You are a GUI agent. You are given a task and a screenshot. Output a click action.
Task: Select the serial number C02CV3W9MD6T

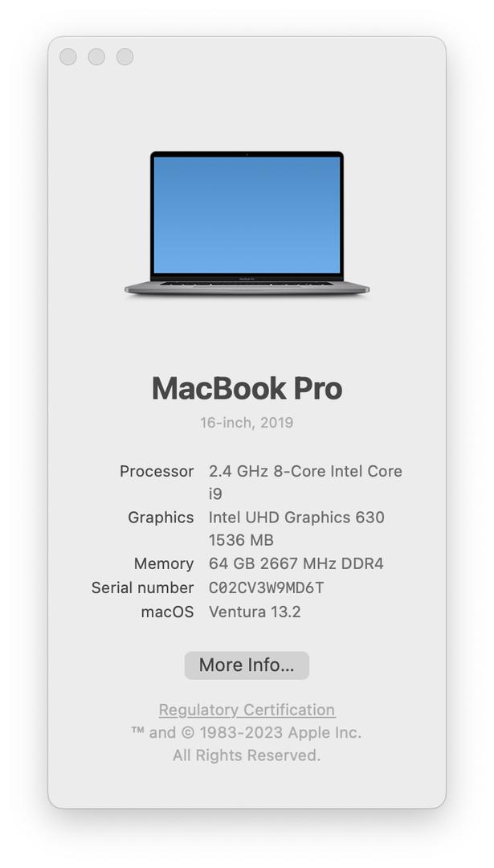(x=266, y=588)
